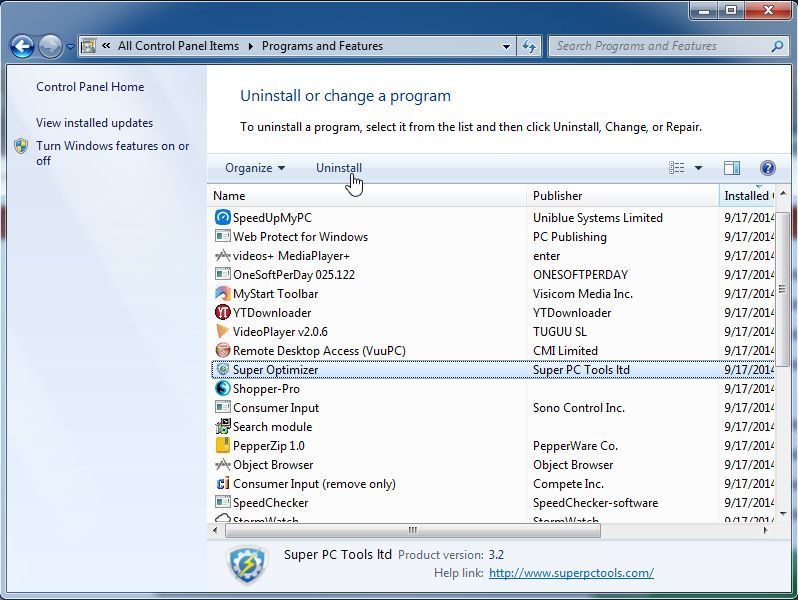Screen dimensions: 798x600
Task: Click the TUGUU SL publisher cell
Action: (560, 332)
